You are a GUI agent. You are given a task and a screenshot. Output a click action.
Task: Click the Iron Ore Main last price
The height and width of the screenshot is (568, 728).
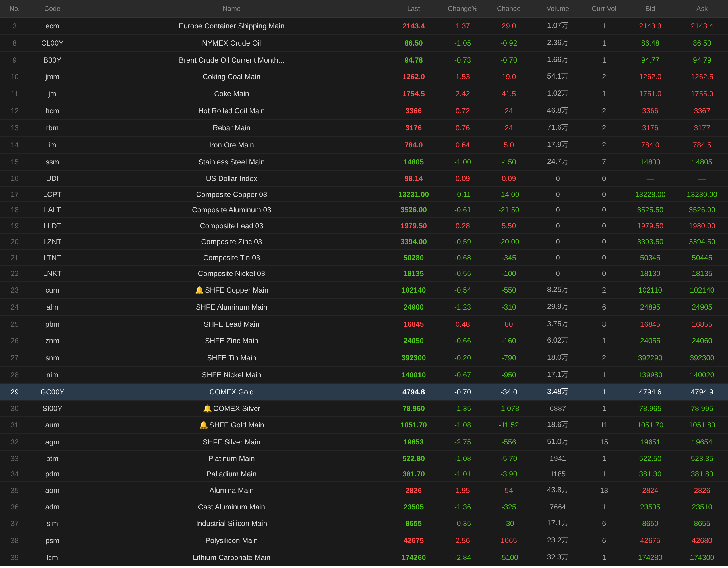(x=413, y=145)
